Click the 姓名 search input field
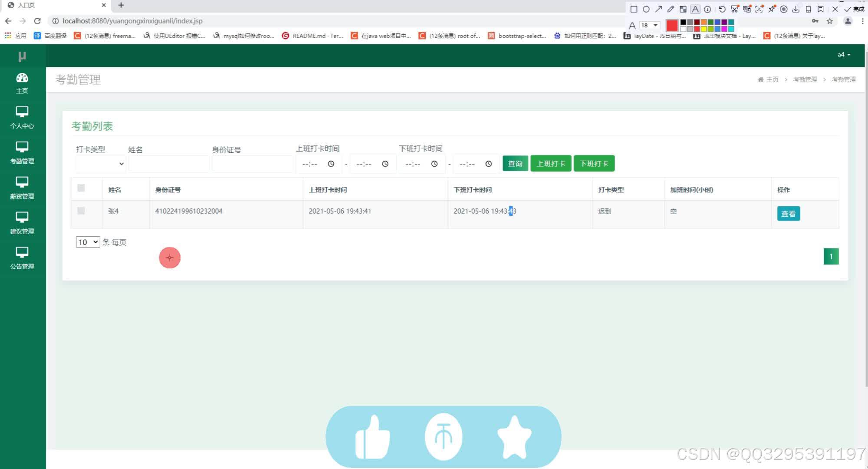This screenshot has height=469, width=868. pyautogui.click(x=169, y=164)
